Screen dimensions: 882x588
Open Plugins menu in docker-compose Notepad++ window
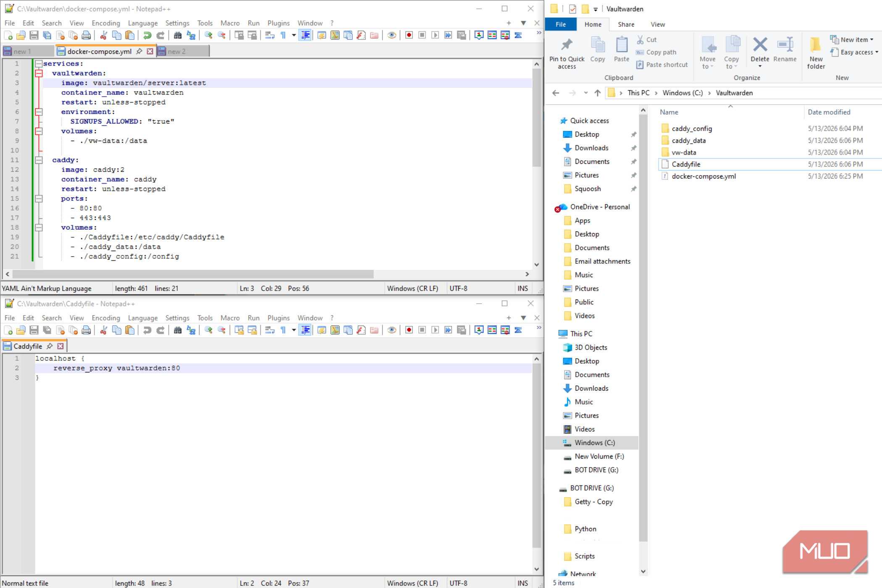(x=278, y=23)
